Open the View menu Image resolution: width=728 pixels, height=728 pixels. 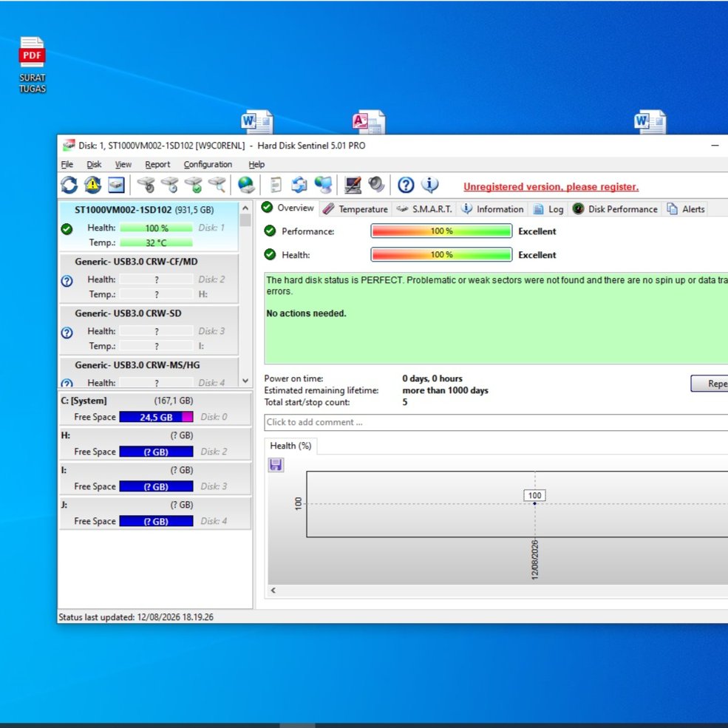tap(123, 164)
